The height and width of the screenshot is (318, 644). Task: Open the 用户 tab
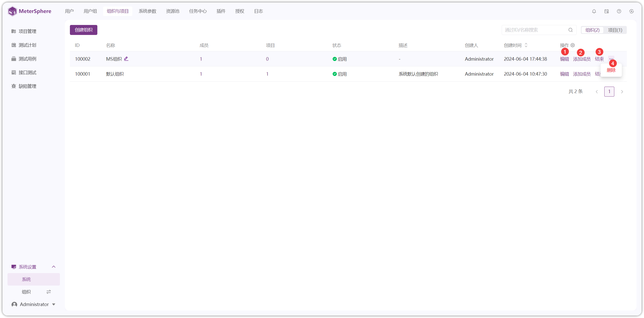tap(69, 11)
